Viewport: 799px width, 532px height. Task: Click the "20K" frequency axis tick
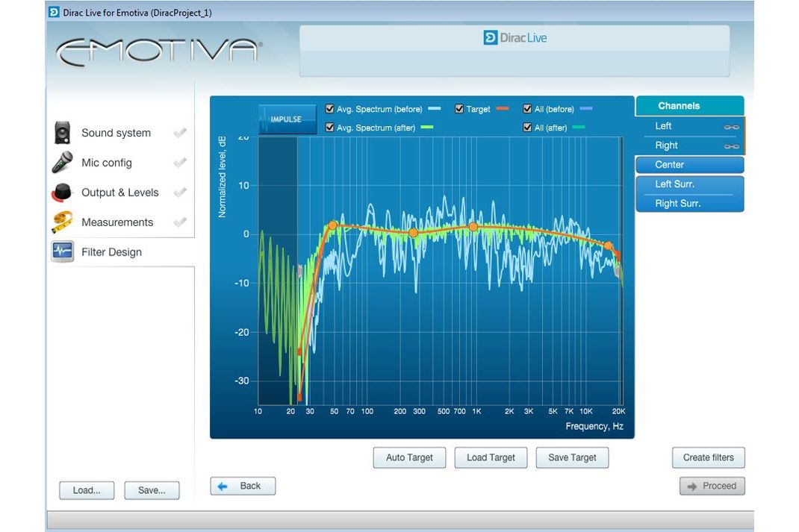[618, 411]
